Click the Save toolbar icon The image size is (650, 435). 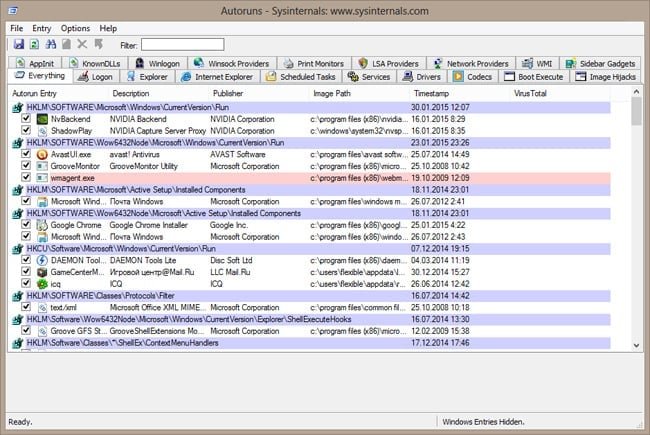(x=19, y=44)
